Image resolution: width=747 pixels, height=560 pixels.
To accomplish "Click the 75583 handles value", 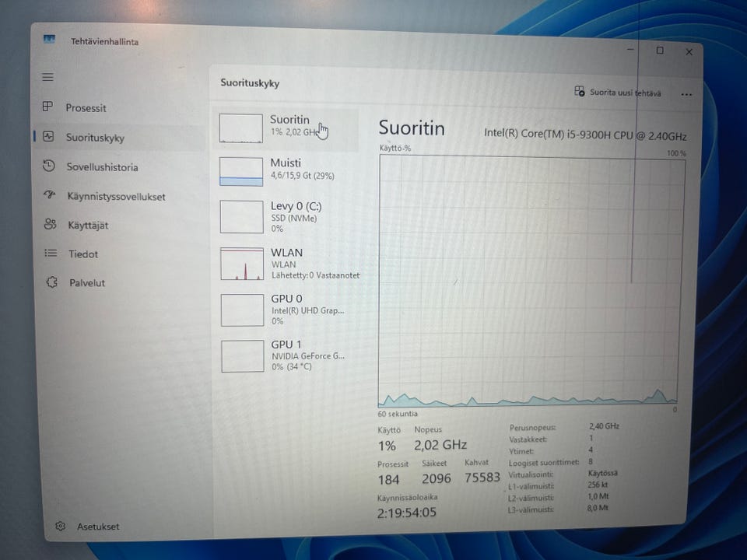I will click(482, 477).
